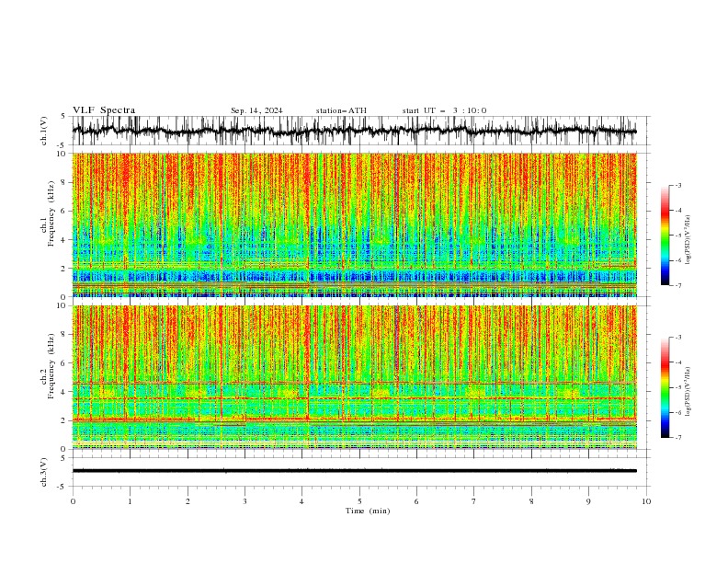This screenshot has width=728, height=563.
Task: Click the "Time (min)" axis title
Action: [368, 511]
